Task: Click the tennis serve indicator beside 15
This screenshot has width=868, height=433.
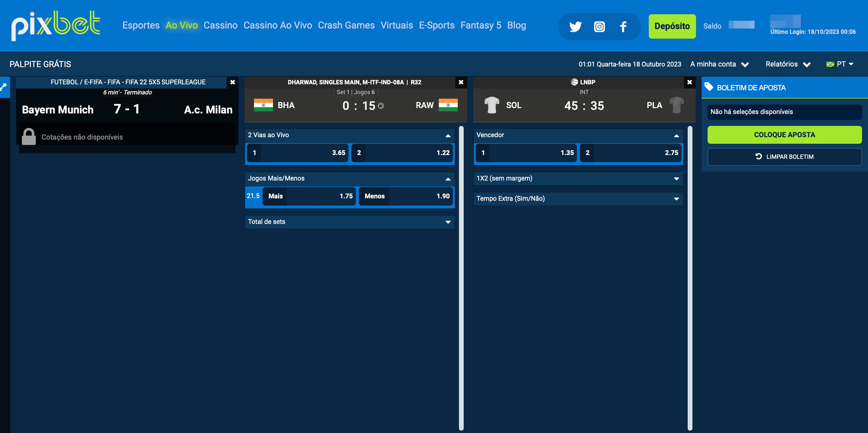Action: (381, 106)
